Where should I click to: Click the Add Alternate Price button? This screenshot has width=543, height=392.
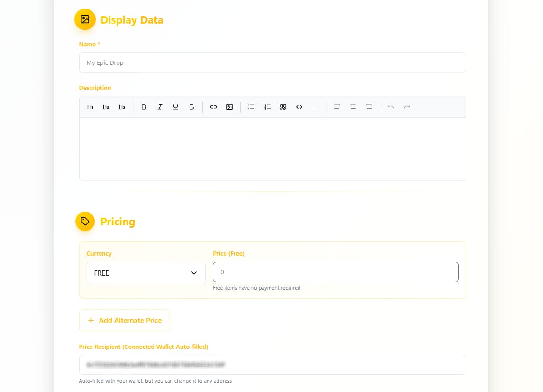(x=124, y=320)
